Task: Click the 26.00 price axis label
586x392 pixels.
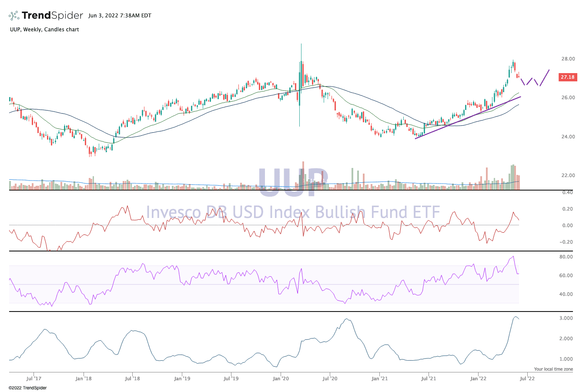Action: (568, 97)
